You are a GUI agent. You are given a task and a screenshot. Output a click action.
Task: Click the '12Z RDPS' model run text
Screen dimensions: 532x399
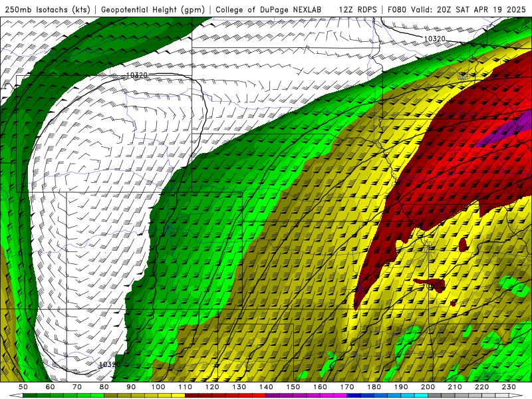pos(358,10)
